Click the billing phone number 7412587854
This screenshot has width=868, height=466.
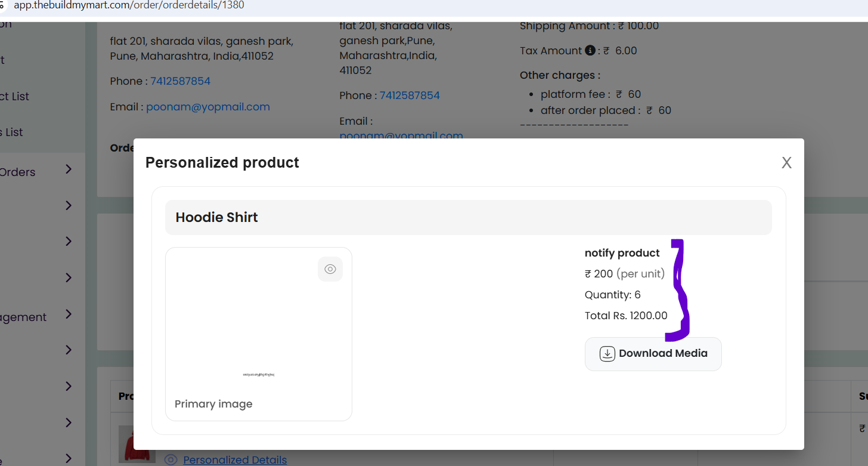(180, 81)
